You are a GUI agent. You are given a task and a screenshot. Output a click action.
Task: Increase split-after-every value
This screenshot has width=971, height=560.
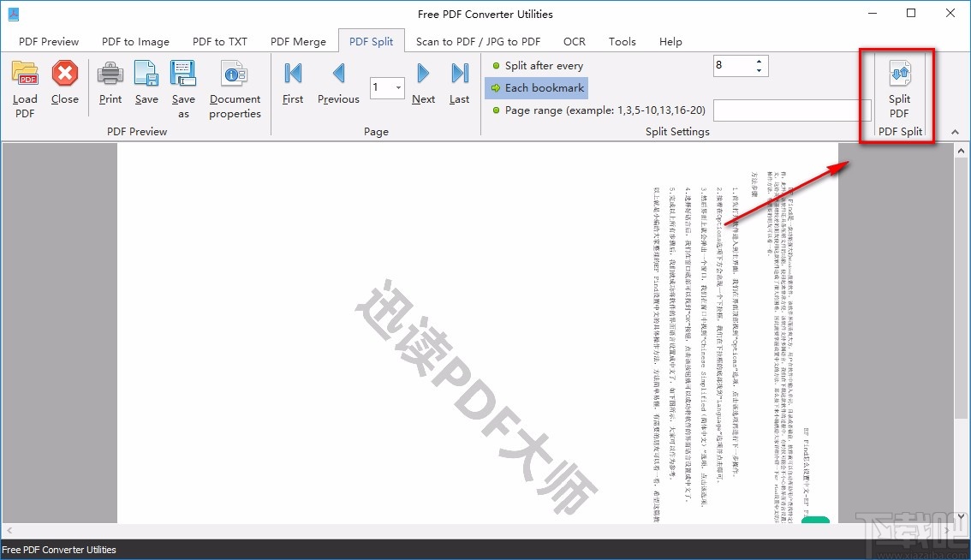[x=760, y=62]
